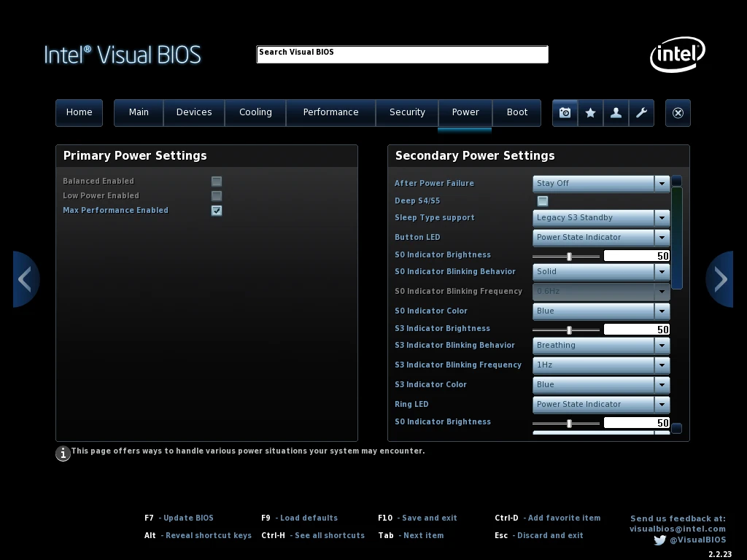This screenshot has width=747, height=560.
Task: Click the X exit icon in toolbar
Action: tap(678, 113)
